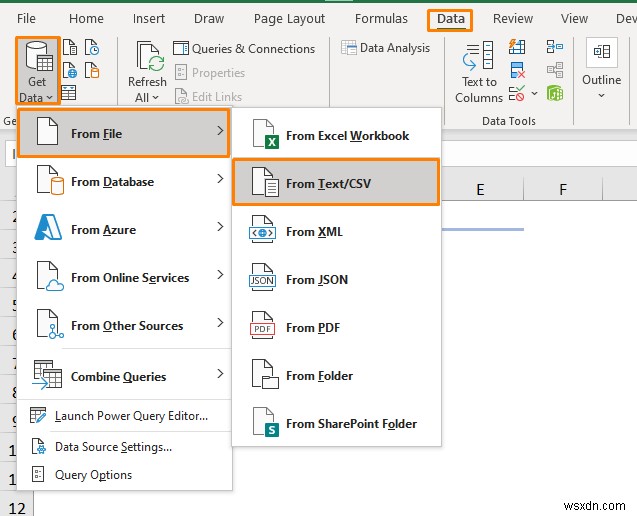Open Query Options
Screen dimensions: 637x516
coord(124,475)
